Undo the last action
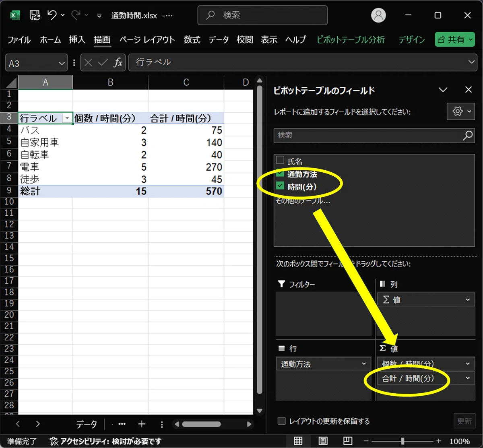The width and height of the screenshot is (483, 448). tap(52, 15)
